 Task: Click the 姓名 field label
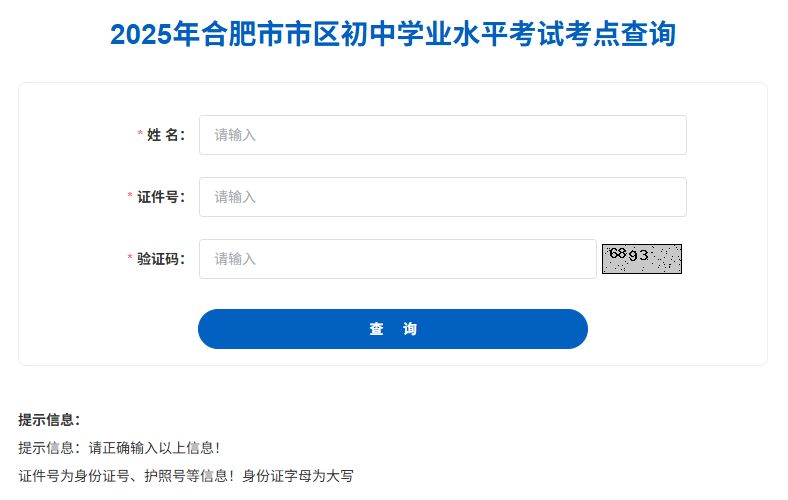click(166, 135)
